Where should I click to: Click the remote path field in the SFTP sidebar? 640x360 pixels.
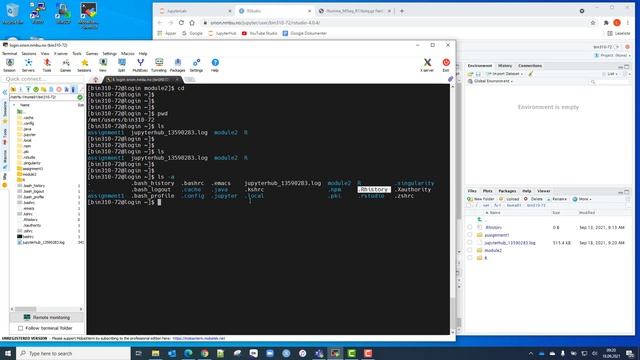(x=43, y=97)
